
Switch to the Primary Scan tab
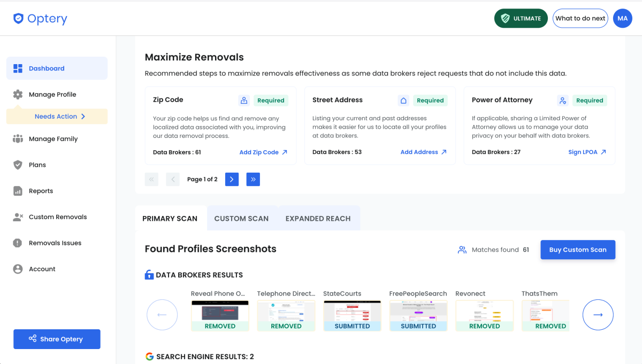[x=170, y=219]
